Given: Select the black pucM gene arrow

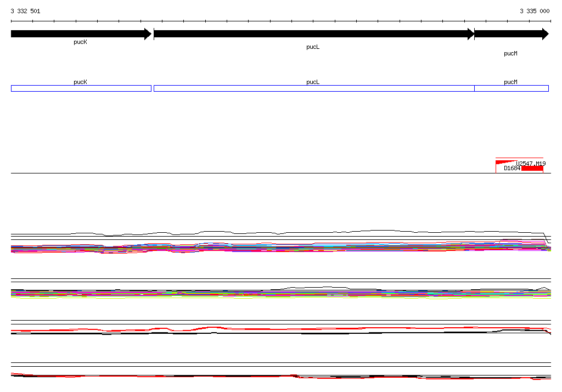Looking at the screenshot, I should [512, 34].
